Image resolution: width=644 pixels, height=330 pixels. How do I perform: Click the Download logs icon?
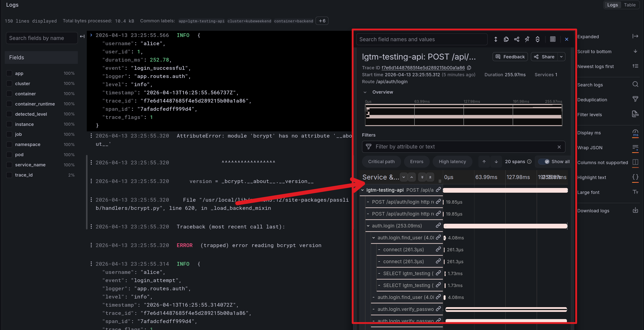click(635, 210)
